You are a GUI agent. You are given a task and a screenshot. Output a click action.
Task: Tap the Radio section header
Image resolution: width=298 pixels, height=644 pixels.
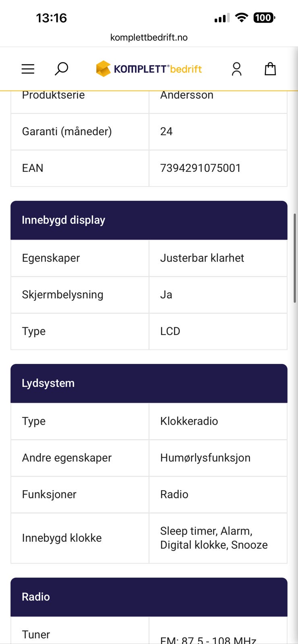click(x=149, y=597)
